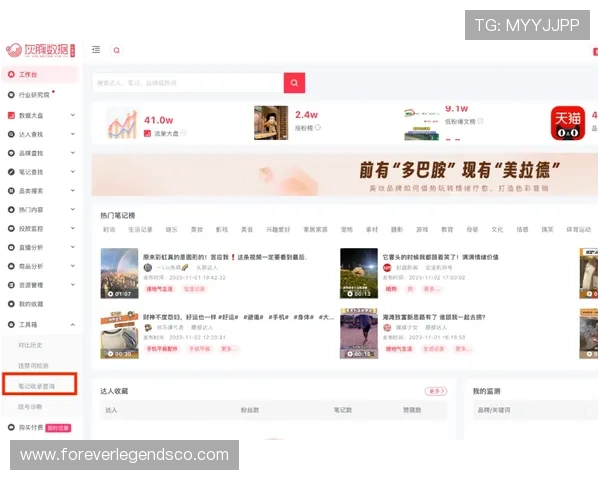The image size is (600, 480).
Task: Expand the 达人查找 submenu chevron
Action: [x=73, y=134]
